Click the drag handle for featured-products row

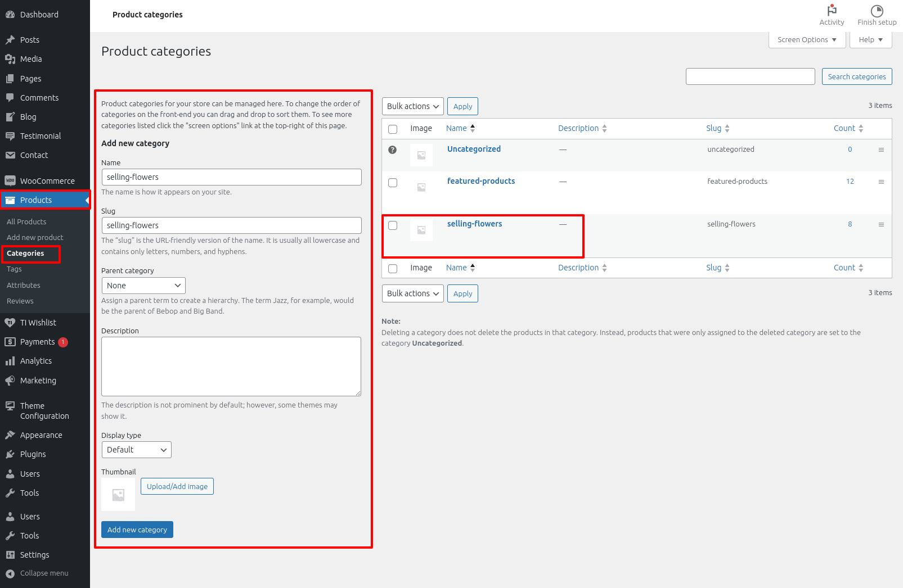881,182
